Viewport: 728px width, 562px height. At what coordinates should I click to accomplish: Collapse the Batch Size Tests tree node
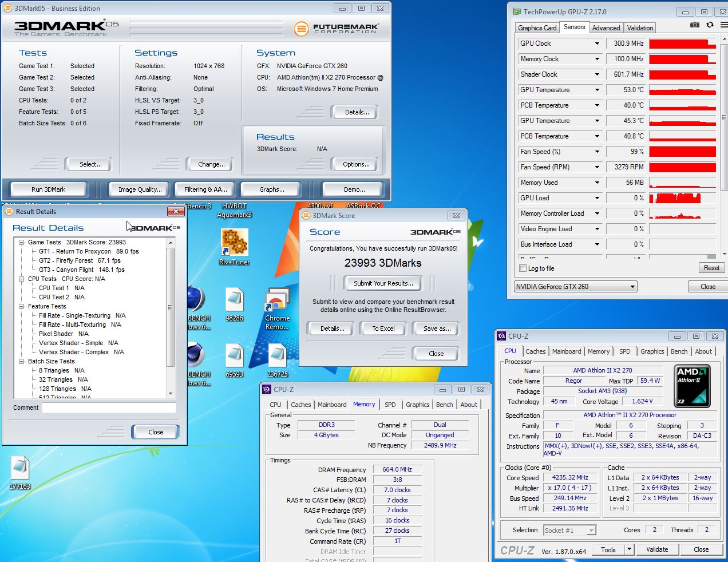pyautogui.click(x=22, y=361)
